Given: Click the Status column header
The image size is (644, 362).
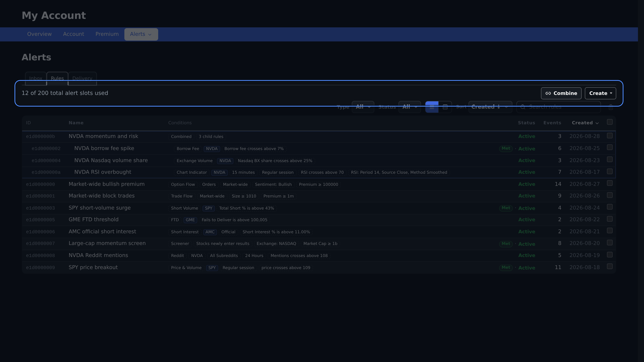Looking at the screenshot, I should (x=526, y=123).
